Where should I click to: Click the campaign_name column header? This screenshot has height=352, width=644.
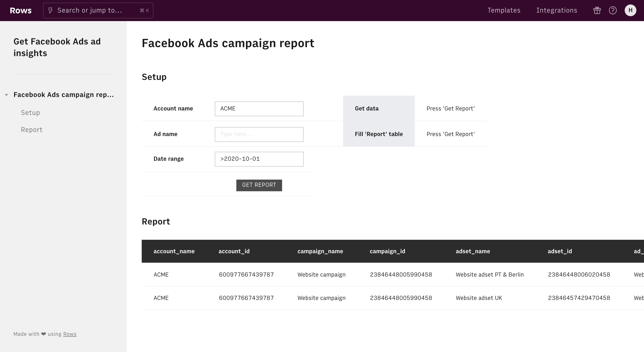pos(320,251)
